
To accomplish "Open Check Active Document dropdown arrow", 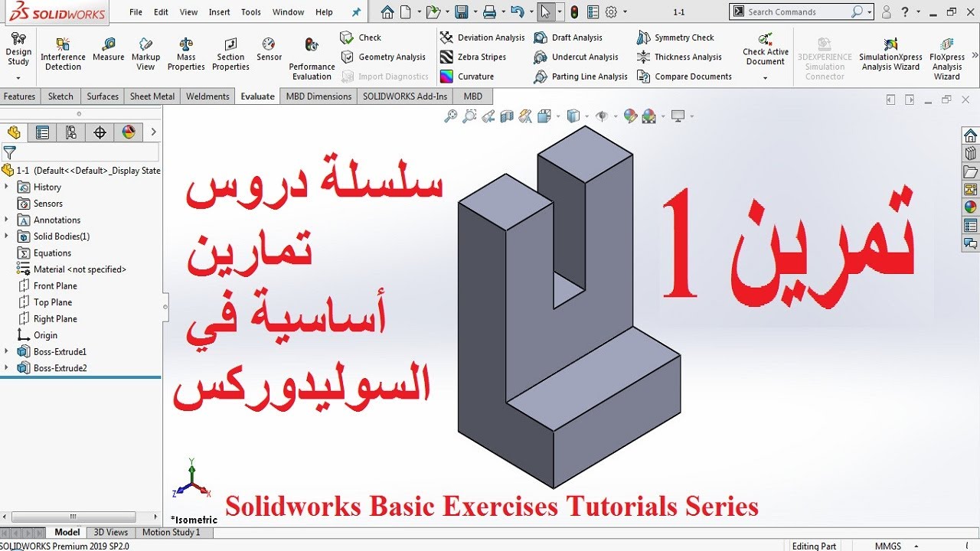I will point(766,78).
